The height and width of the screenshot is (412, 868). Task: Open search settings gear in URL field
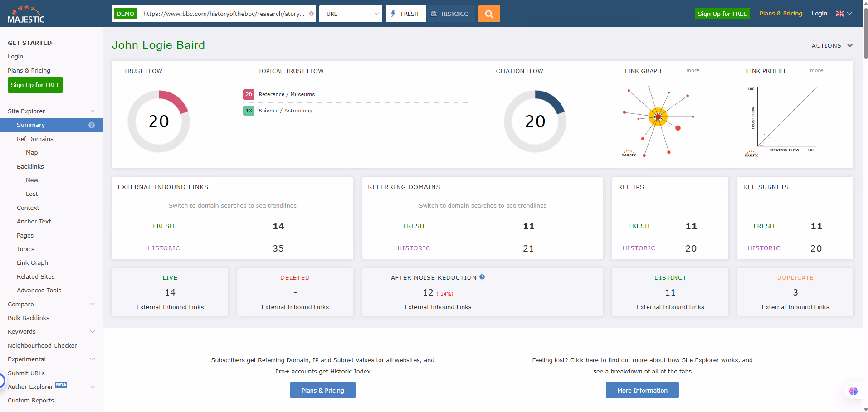pos(312,14)
